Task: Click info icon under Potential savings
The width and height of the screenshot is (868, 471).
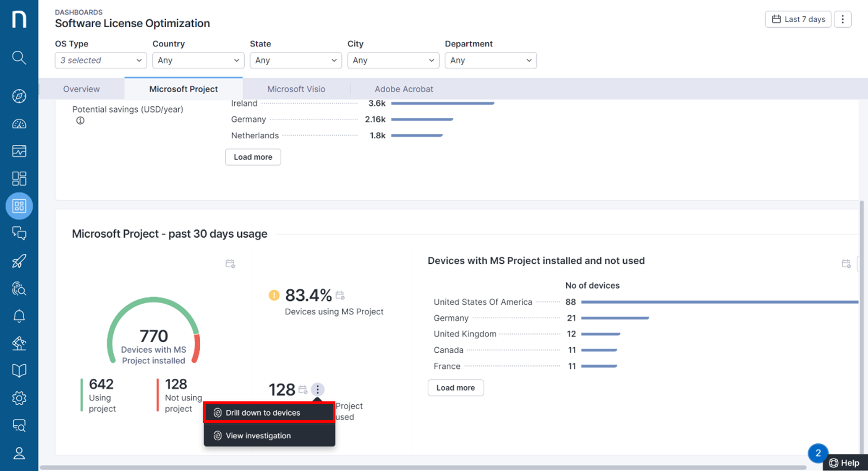Action: tap(80, 121)
